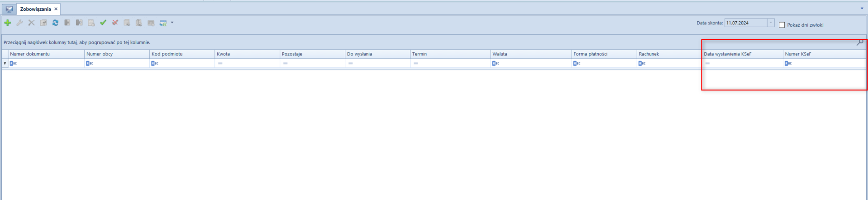Click the gray X delete icon
This screenshot has height=200, width=868.
pyautogui.click(x=31, y=23)
